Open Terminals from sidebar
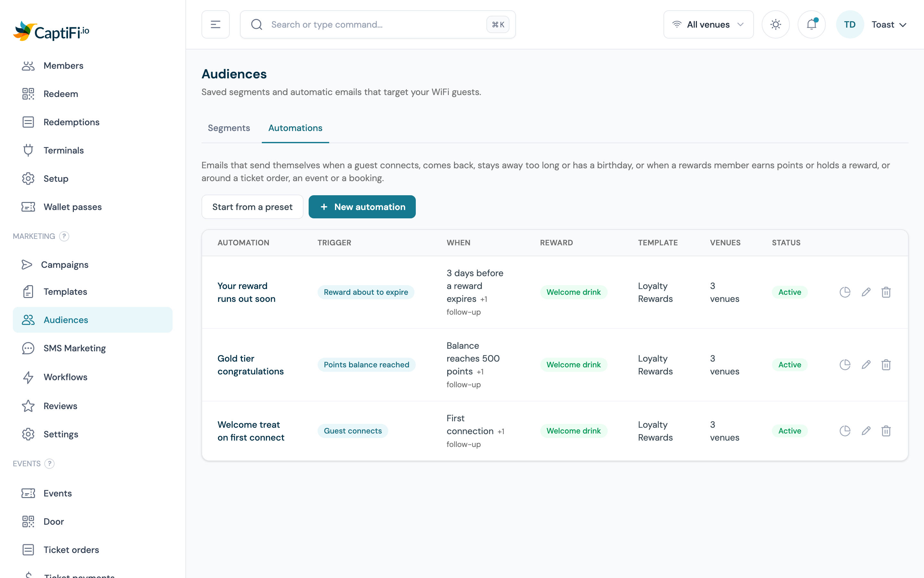The image size is (924, 578). [92, 150]
